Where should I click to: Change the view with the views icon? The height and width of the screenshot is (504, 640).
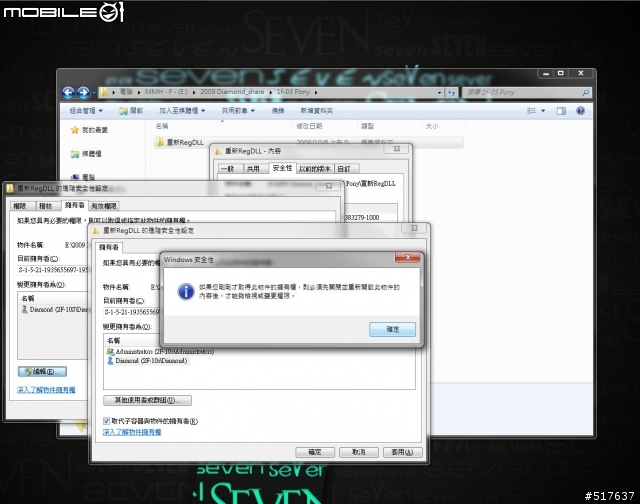click(x=531, y=111)
